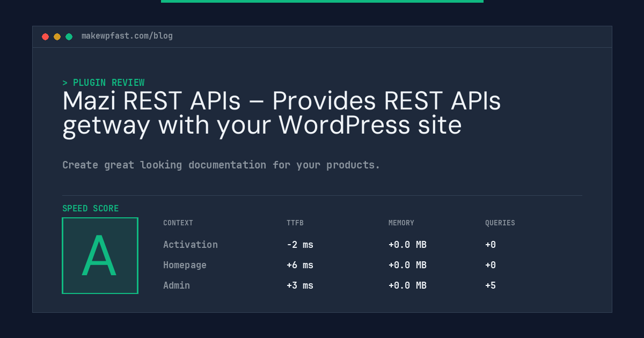This screenshot has height=338, width=644.
Task: Click Homepage row +0.0 MB memory value
Action: [x=408, y=265]
